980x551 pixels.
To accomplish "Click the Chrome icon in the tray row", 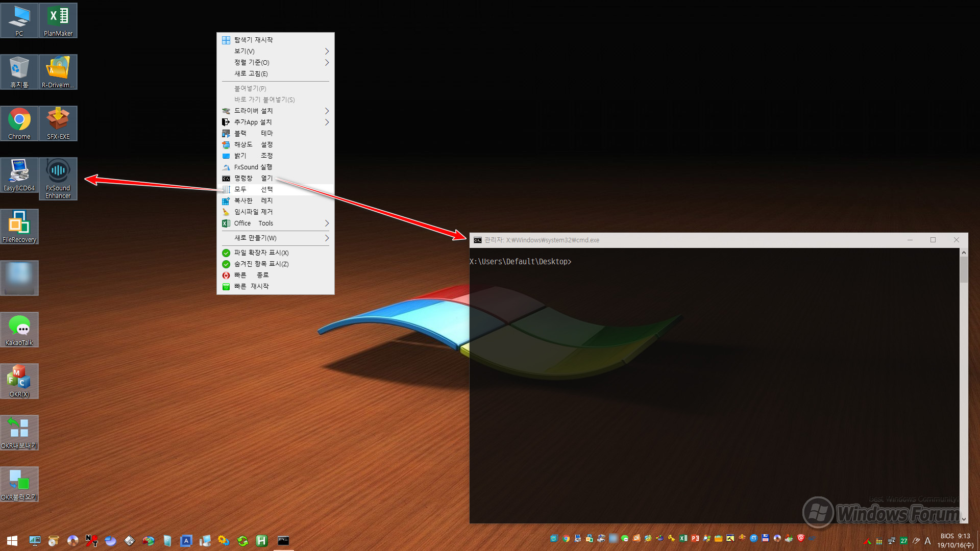I will pyautogui.click(x=566, y=538).
